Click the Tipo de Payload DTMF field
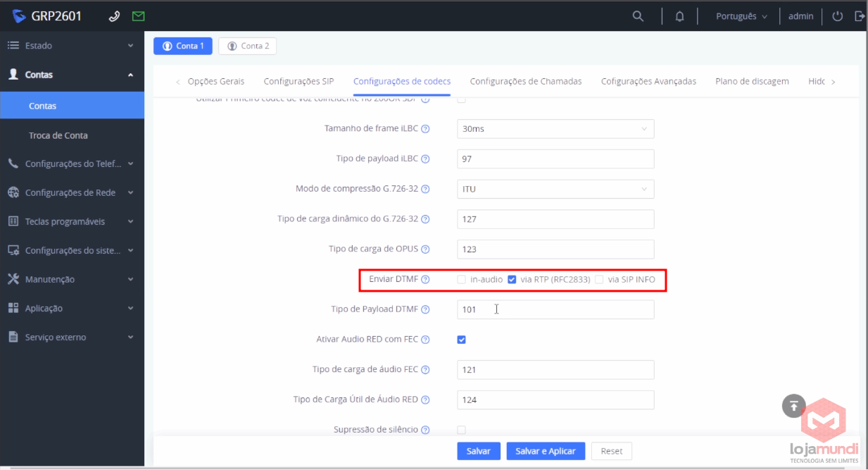This screenshot has height=470, width=868. [555, 309]
